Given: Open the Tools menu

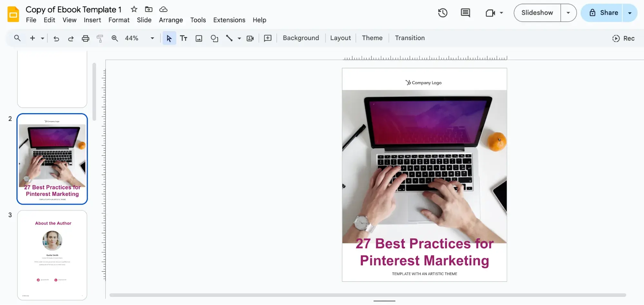Looking at the screenshot, I should [x=198, y=20].
